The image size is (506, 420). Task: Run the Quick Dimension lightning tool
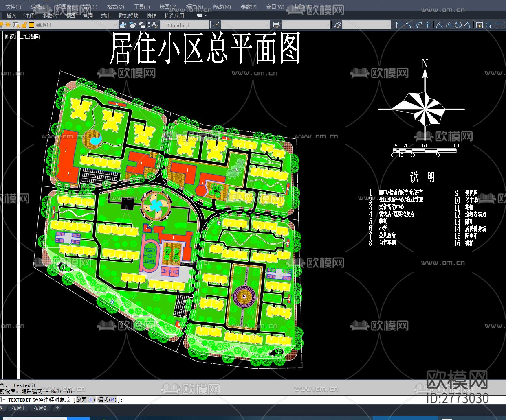(x=480, y=25)
